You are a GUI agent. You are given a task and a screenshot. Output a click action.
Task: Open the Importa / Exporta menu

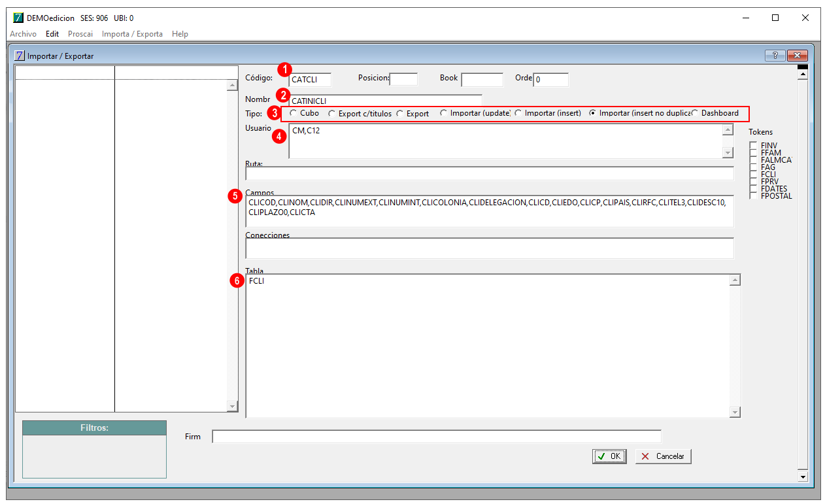[x=132, y=34]
